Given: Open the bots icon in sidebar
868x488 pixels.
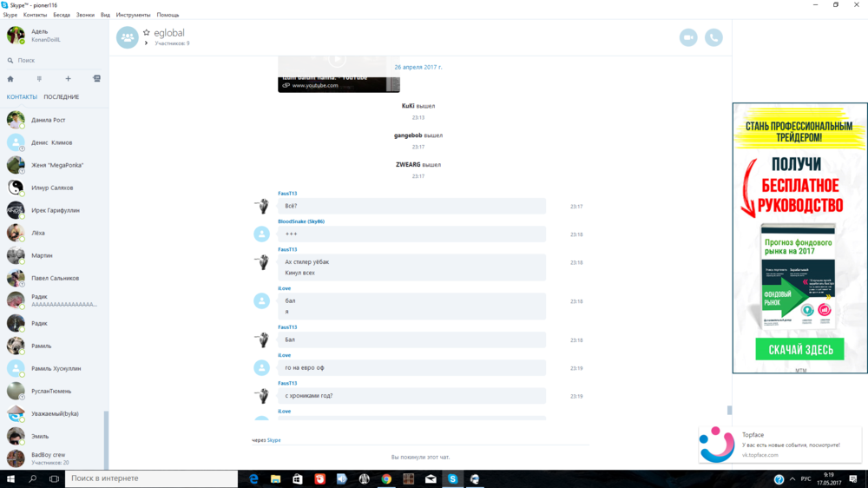Looking at the screenshot, I should 96,79.
